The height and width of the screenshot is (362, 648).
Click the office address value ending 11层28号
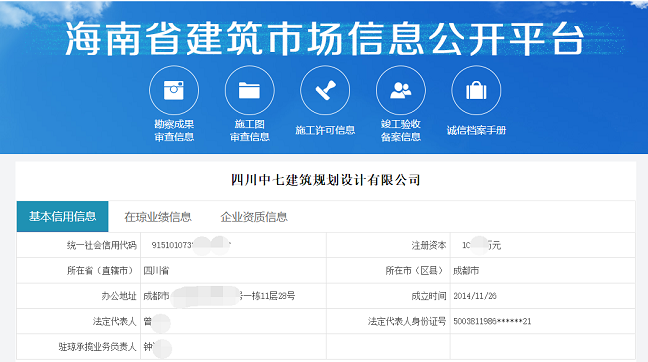219,296
